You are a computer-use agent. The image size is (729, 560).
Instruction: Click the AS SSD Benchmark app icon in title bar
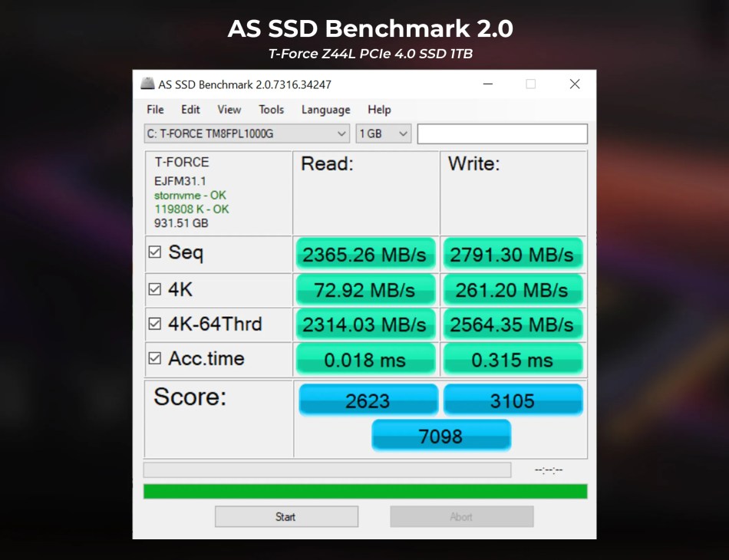147,84
